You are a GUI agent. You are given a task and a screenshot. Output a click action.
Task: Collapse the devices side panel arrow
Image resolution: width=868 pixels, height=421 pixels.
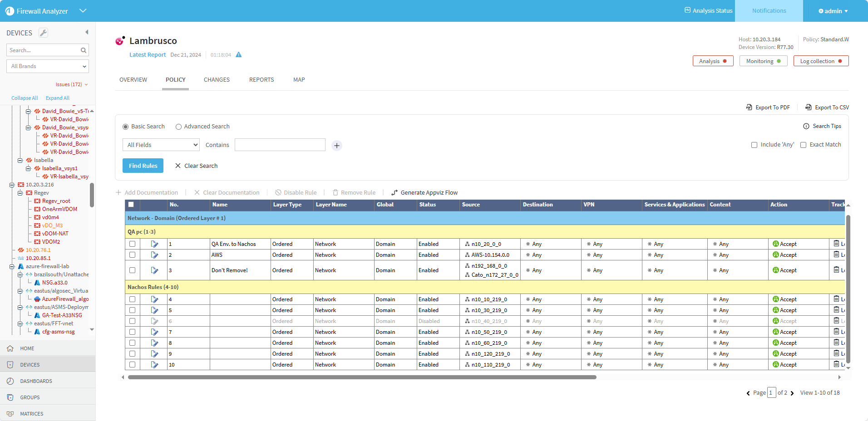tap(87, 32)
